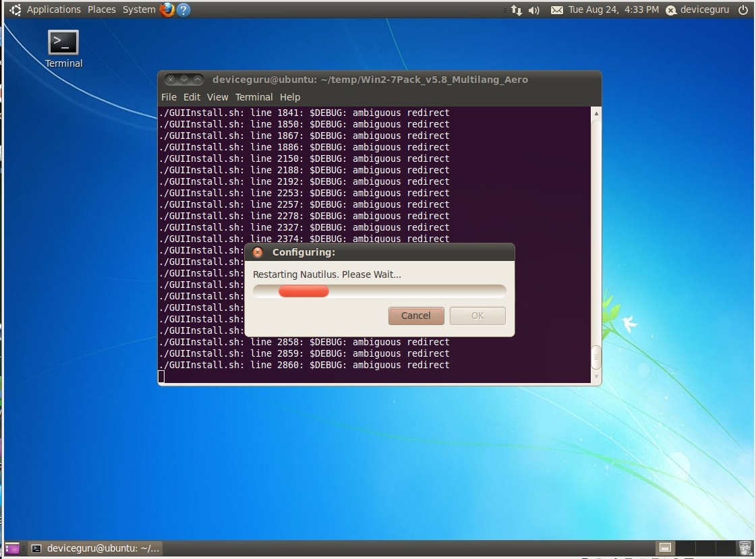756x559 pixels.
Task: Click the terminal output for line 2188
Action: 304,170
